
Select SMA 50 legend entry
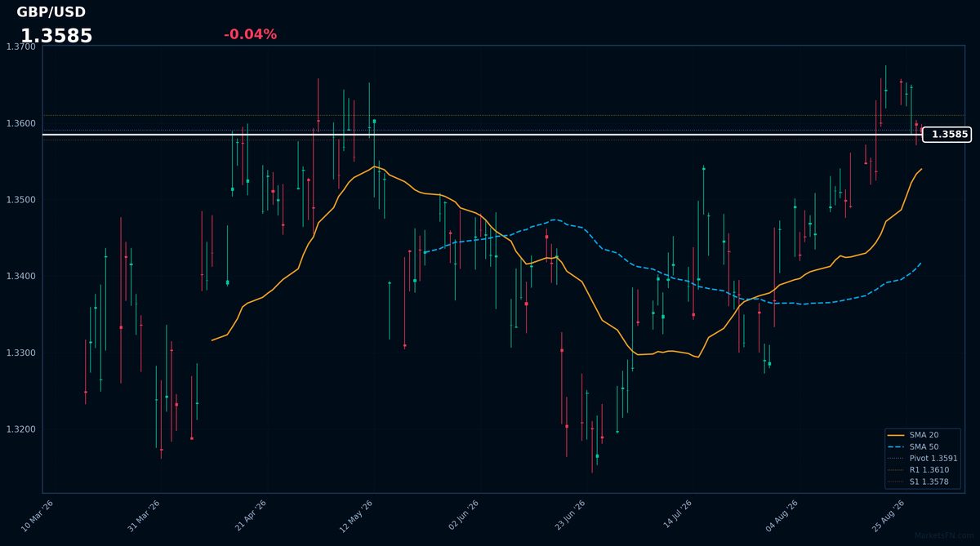(x=922, y=446)
